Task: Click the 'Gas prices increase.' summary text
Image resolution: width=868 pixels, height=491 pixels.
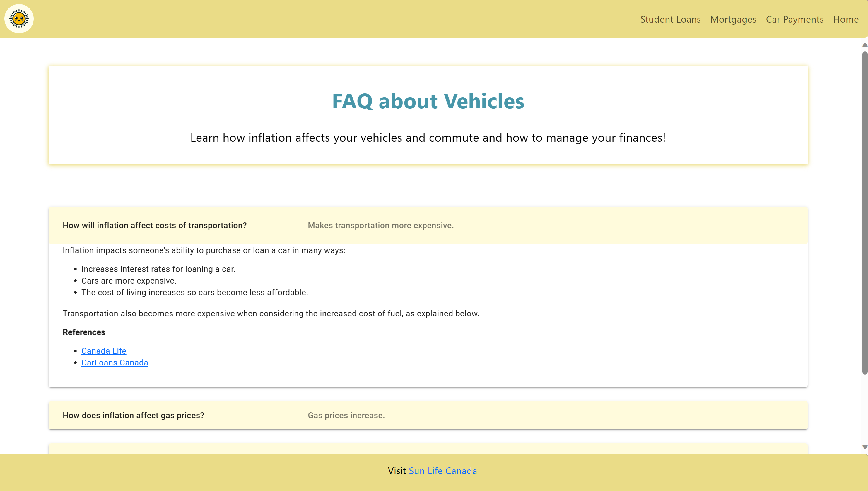Action: point(346,415)
